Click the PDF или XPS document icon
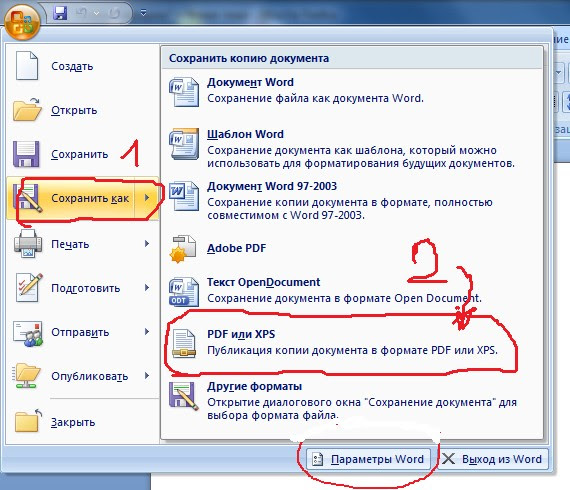The height and width of the screenshot is (490, 570). (184, 344)
